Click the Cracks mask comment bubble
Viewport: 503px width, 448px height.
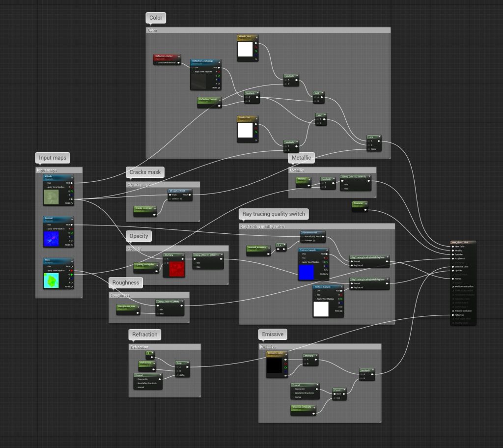145,172
